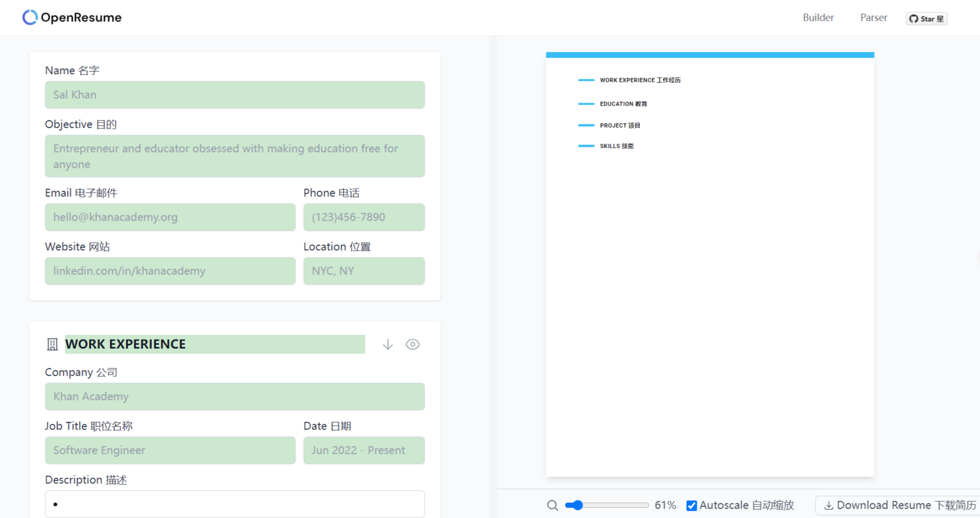Image resolution: width=980 pixels, height=518 pixels.
Task: Click Download Resume button
Action: pyautogui.click(x=899, y=505)
